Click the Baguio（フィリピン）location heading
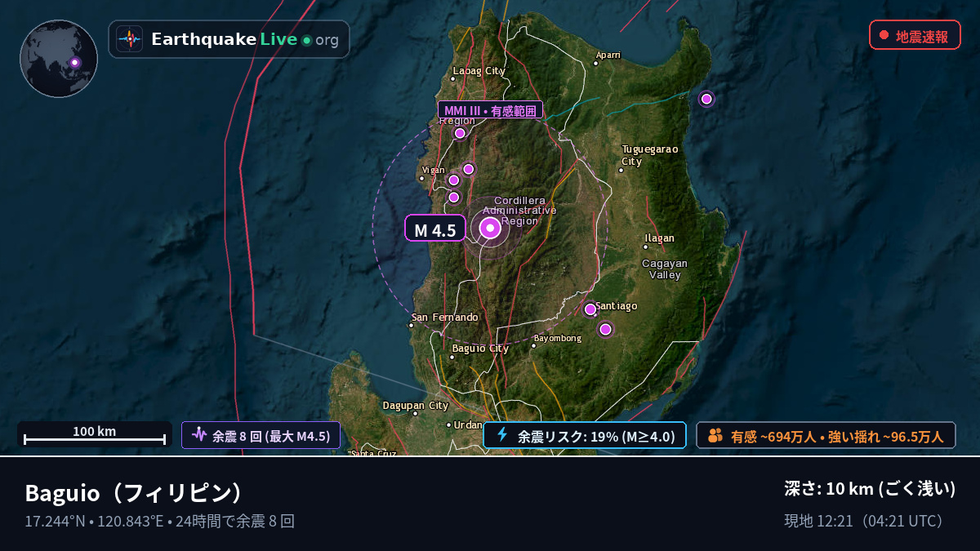The image size is (980, 551). [135, 493]
